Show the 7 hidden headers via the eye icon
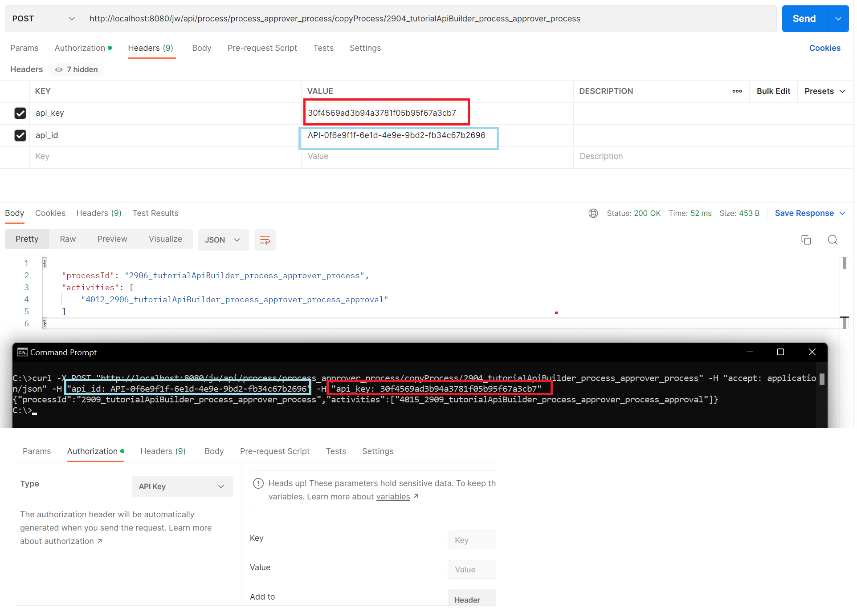The width and height of the screenshot is (857, 616). tap(59, 69)
